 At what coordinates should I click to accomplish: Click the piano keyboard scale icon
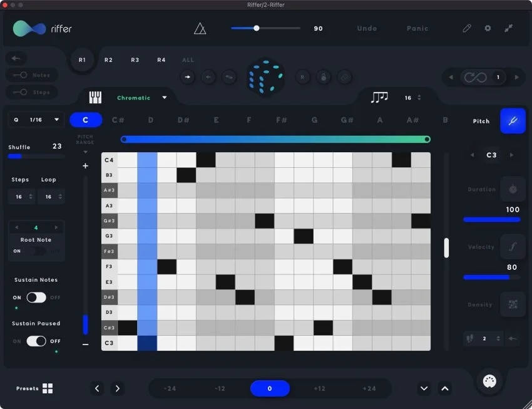pyautogui.click(x=95, y=98)
